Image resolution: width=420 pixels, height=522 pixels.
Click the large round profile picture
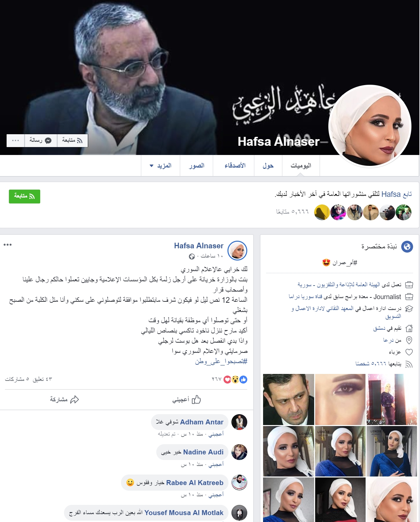370,126
